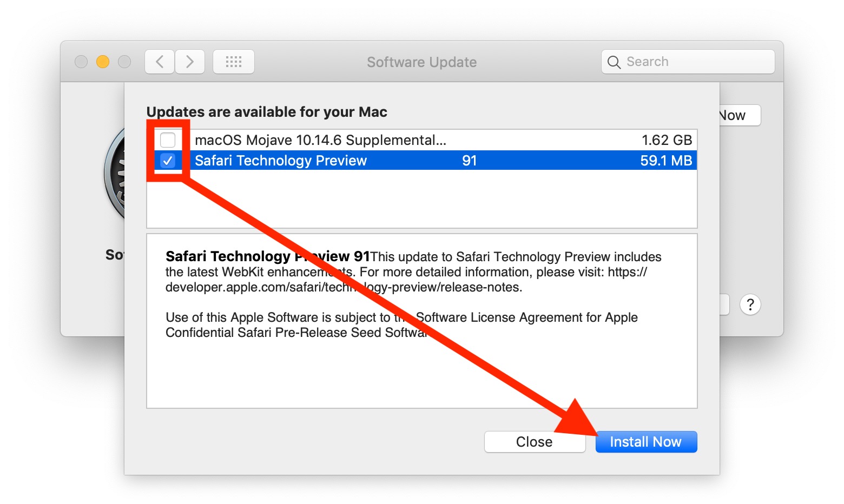Select the macOS Mojave 10.14.6 Supplemental row
The image size is (844, 504).
click(x=320, y=140)
